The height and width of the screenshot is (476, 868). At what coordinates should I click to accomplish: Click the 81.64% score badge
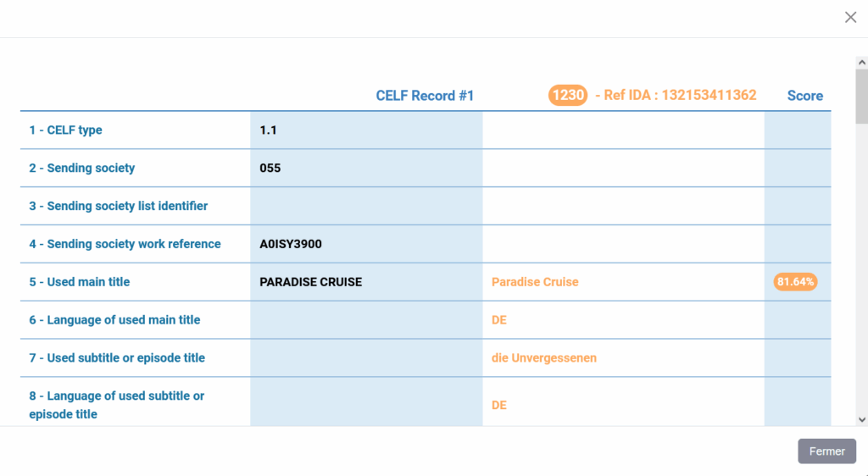pyautogui.click(x=795, y=282)
